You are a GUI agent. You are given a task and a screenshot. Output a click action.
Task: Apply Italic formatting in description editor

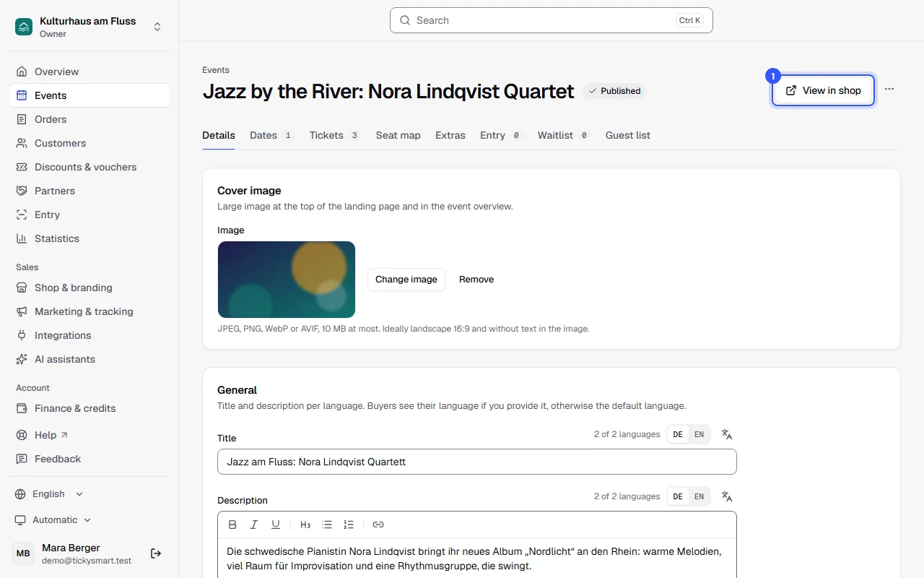coord(254,525)
